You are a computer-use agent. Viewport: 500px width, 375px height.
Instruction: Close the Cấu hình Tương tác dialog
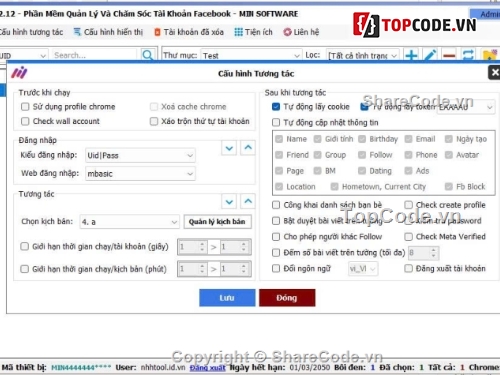click(x=494, y=72)
